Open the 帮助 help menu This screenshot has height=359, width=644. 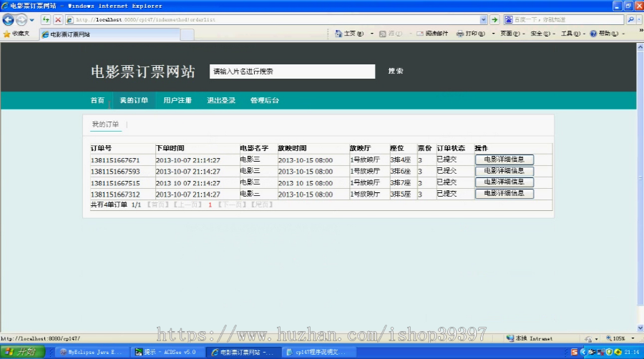click(x=607, y=34)
